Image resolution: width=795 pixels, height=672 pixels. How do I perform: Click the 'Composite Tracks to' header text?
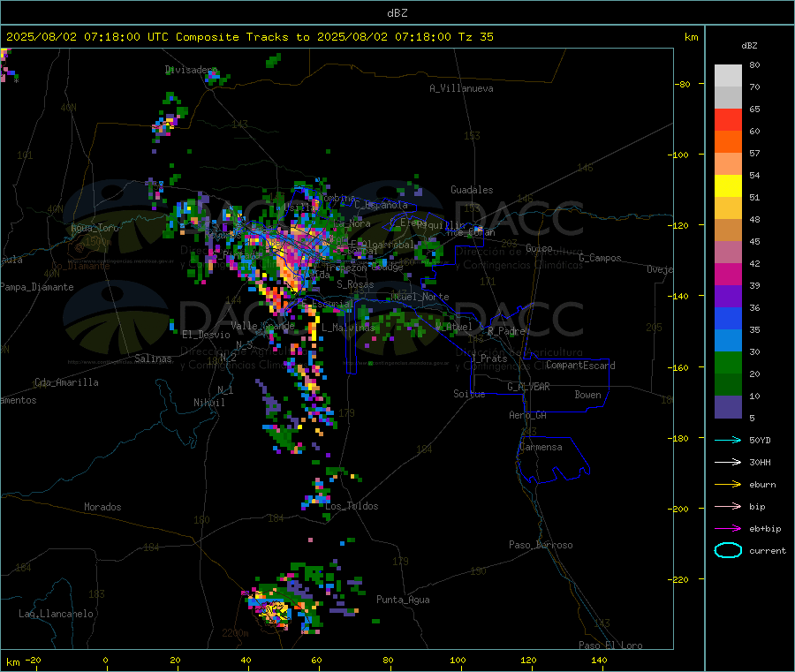click(242, 37)
